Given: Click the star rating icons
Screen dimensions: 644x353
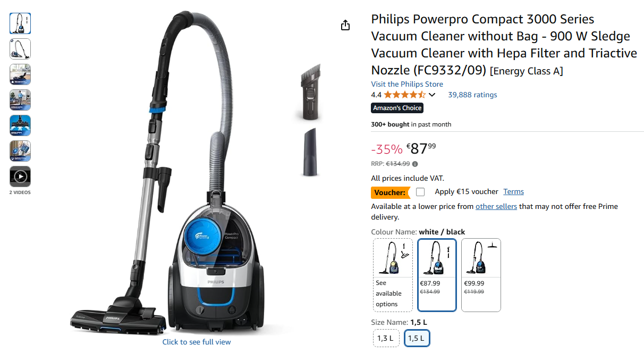Looking at the screenshot, I should click(x=405, y=95).
